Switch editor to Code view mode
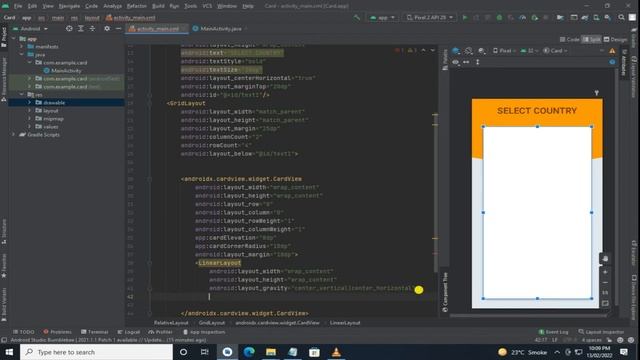The image size is (640, 360). pos(569,40)
